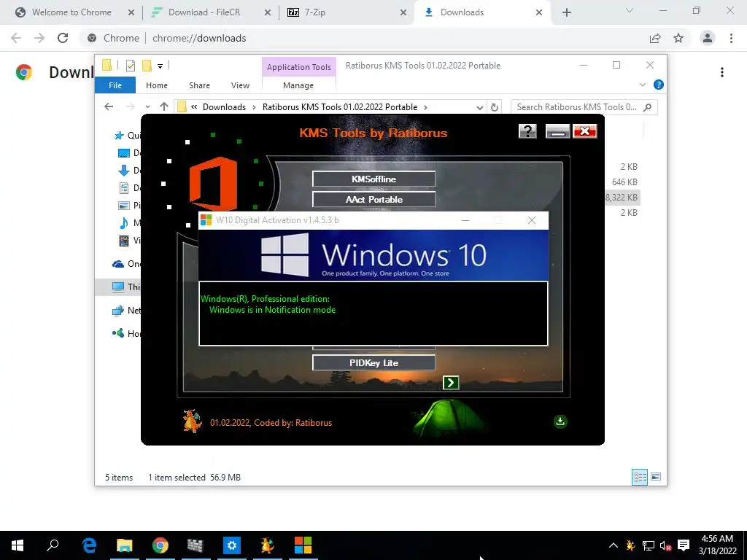747x560 pixels.
Task: Switch to Welcome to Chrome tab
Action: (71, 12)
